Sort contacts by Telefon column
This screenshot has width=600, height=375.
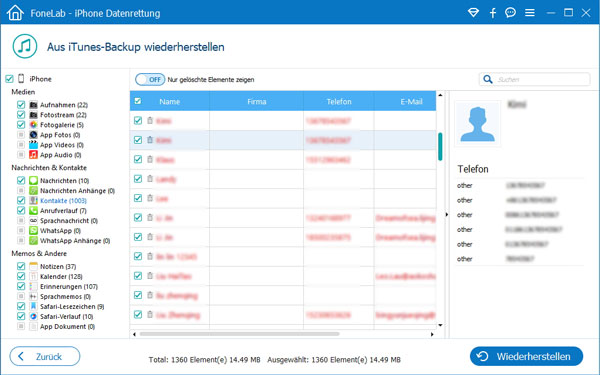coord(339,101)
